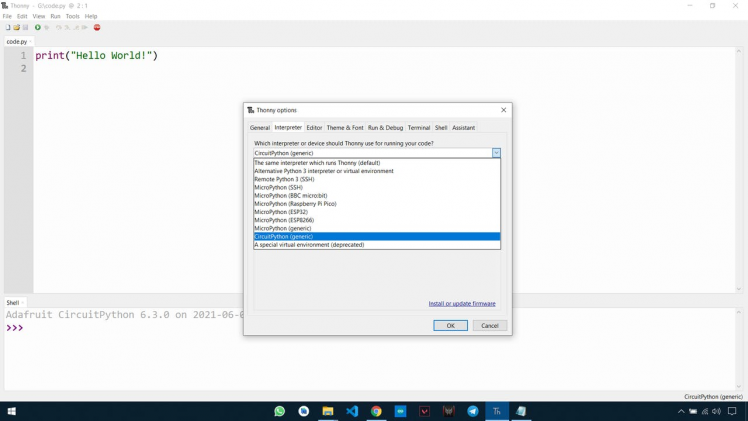This screenshot has width=748, height=421.
Task: Select 'The same interpreter which runs Thonny (default)'
Action: (377, 163)
